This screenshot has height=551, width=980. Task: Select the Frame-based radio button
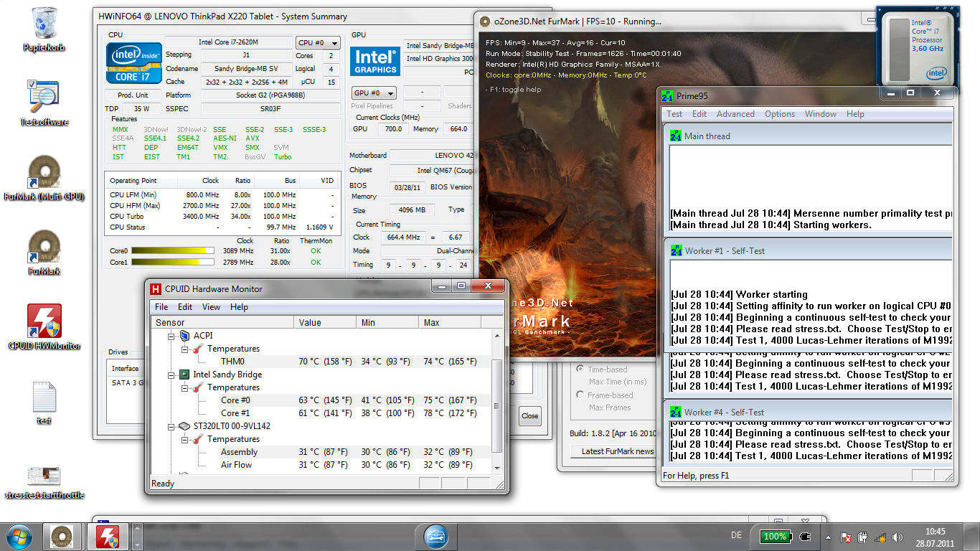coord(580,395)
